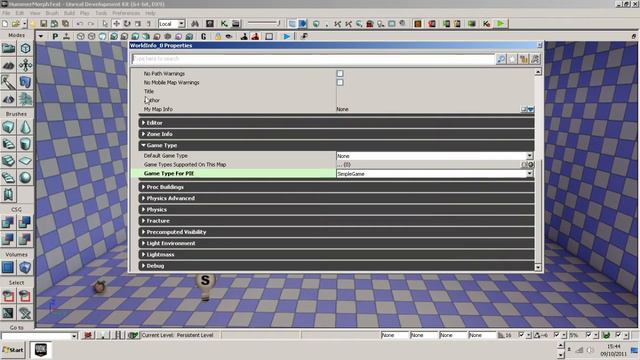Screen dimensions: 640x360
Task: Toggle the No Path Warnings checkbox
Action: [340, 73]
